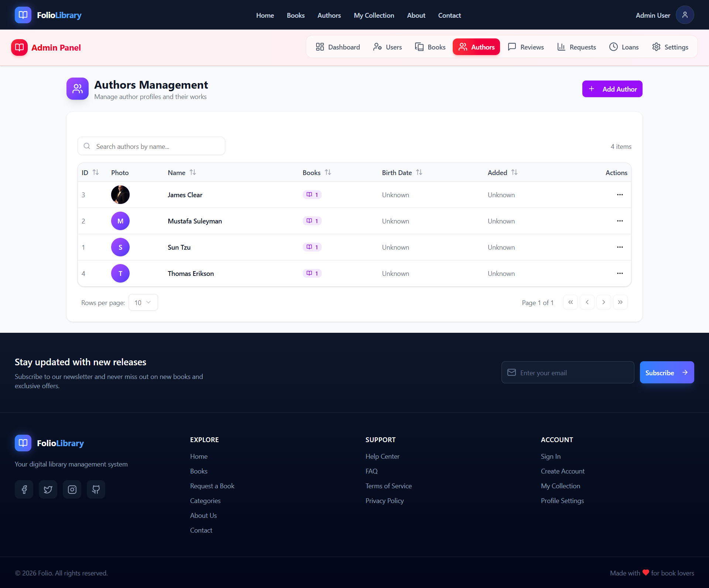Click Subscribe for the newsletter
Viewport: 709px width, 588px height.
pyautogui.click(x=666, y=372)
